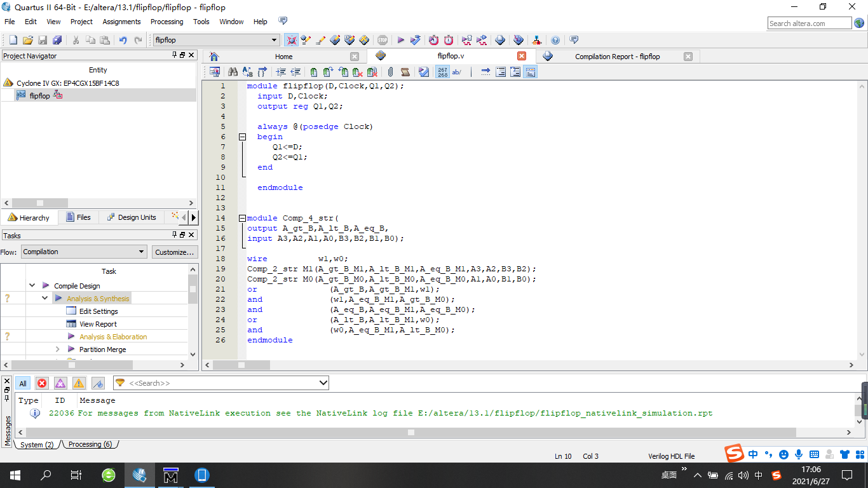This screenshot has width=868, height=488.
Task: Click the Insert Template scroll icon
Action: pos(405,72)
